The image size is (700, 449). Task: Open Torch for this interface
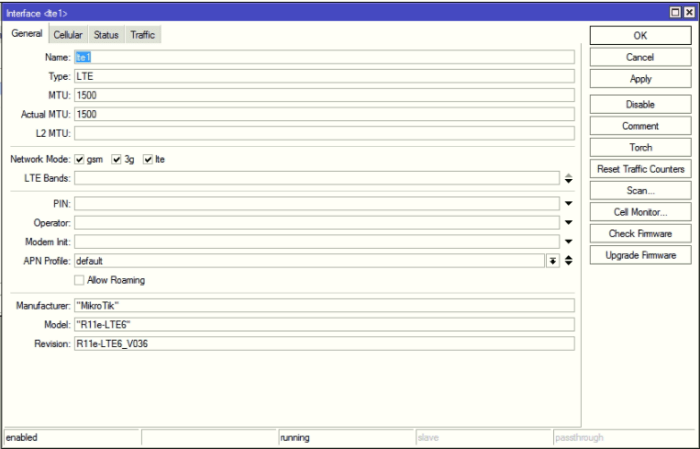[640, 147]
